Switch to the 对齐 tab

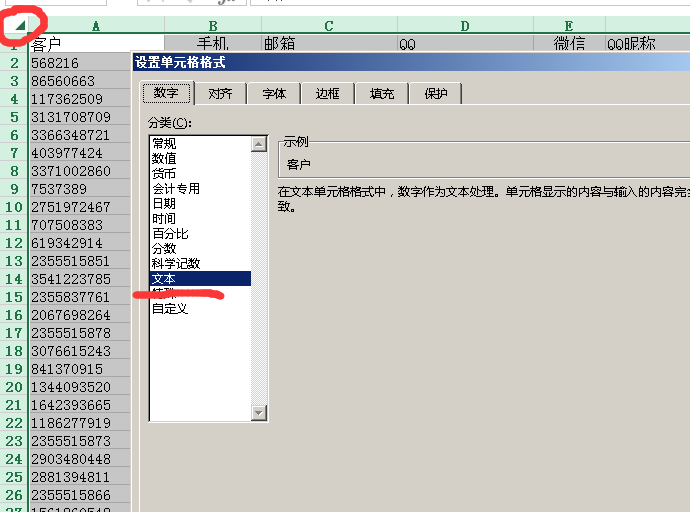220,93
